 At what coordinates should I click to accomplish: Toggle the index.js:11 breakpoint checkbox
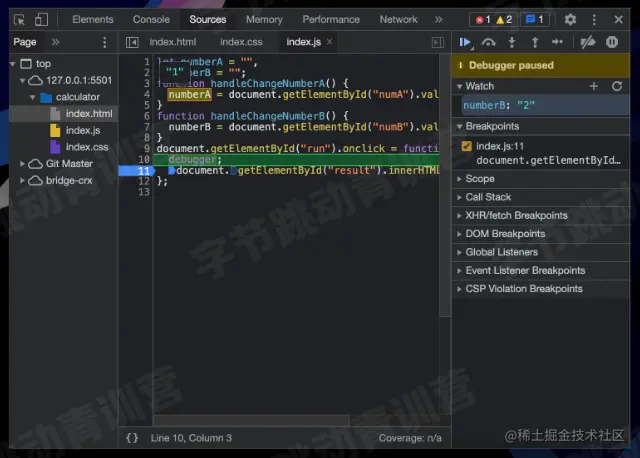pos(467,146)
